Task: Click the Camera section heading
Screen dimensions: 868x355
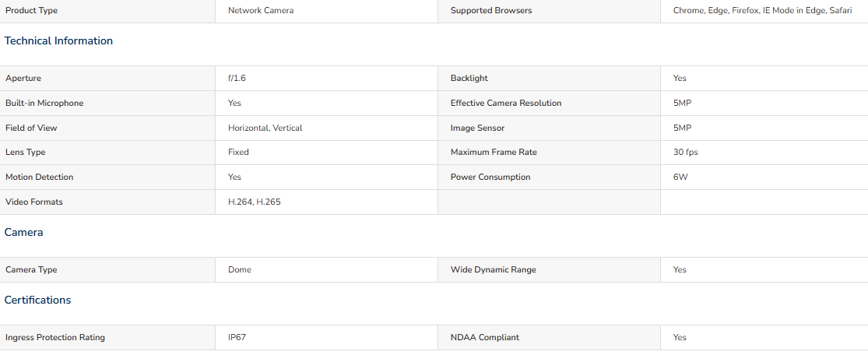Action: [x=24, y=233]
